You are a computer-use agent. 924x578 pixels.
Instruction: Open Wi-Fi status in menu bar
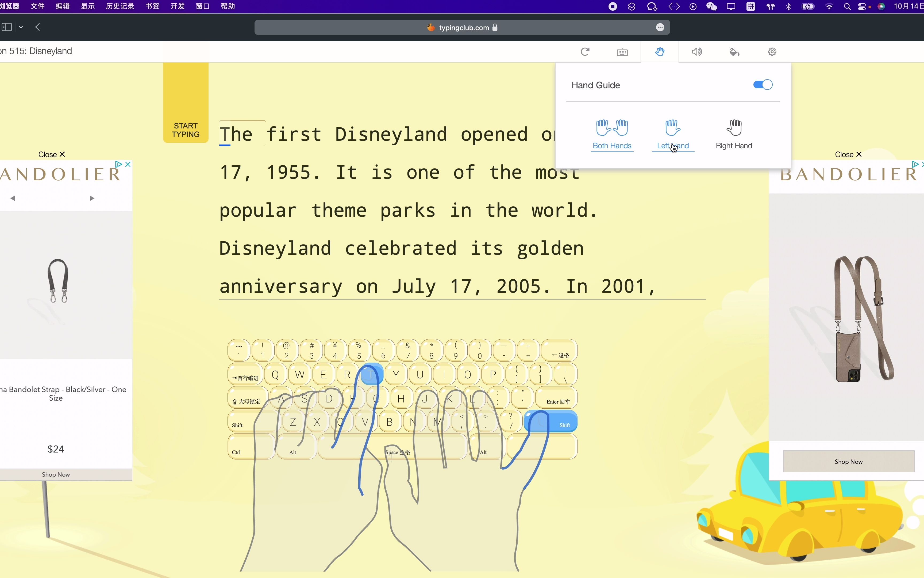(x=829, y=6)
